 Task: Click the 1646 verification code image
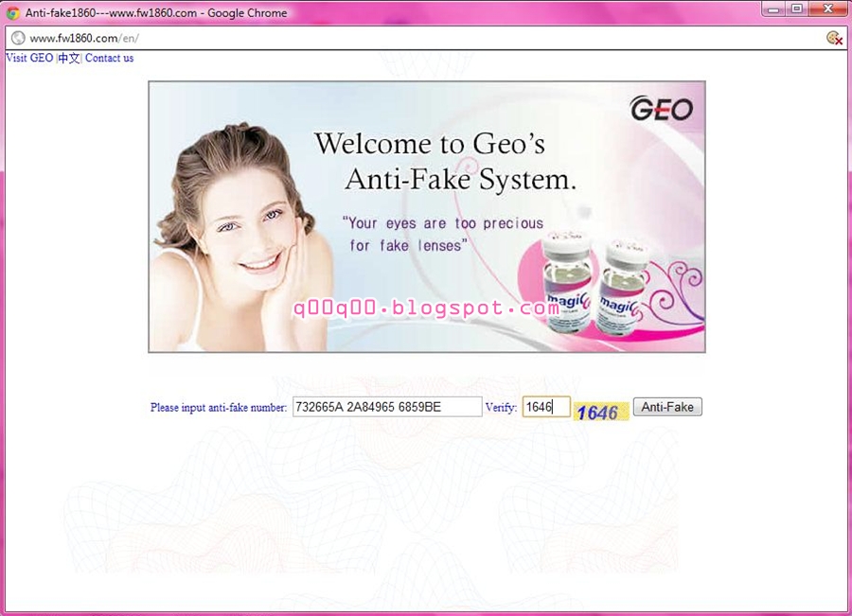(x=599, y=411)
